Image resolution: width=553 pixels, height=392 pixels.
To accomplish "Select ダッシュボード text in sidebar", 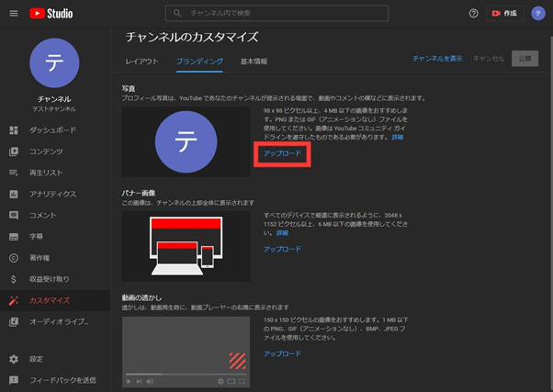I will pos(52,130).
